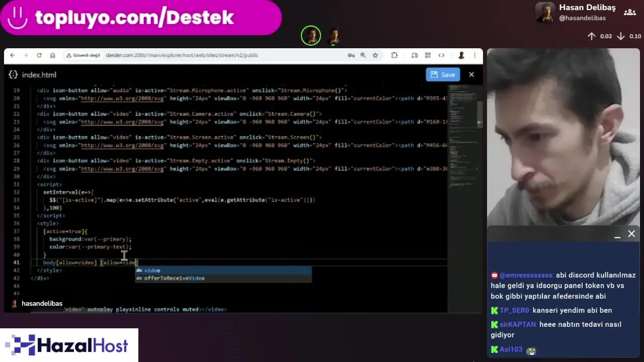Click the download arrow 0.10 indicator

pyautogui.click(x=629, y=36)
